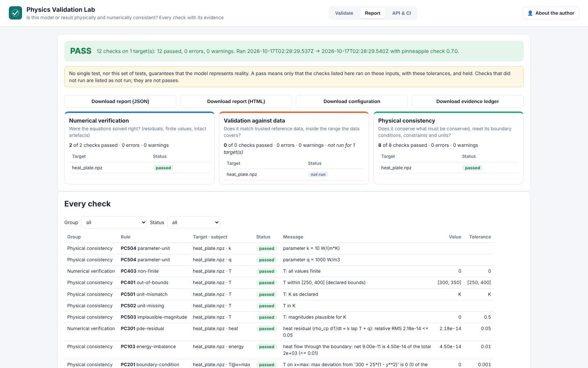Click the target 'heat_plate.npz · heat'
The height and width of the screenshot is (368, 588).
pos(215,329)
